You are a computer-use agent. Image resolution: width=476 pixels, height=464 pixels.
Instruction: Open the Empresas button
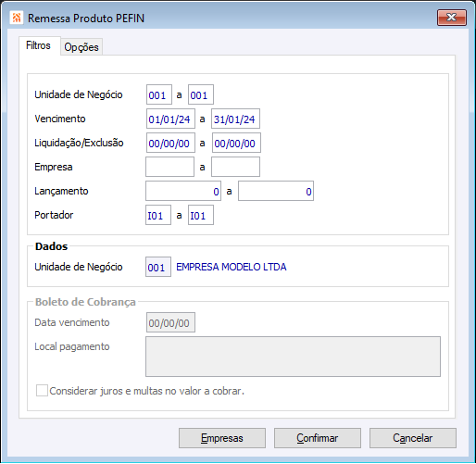tap(222, 438)
